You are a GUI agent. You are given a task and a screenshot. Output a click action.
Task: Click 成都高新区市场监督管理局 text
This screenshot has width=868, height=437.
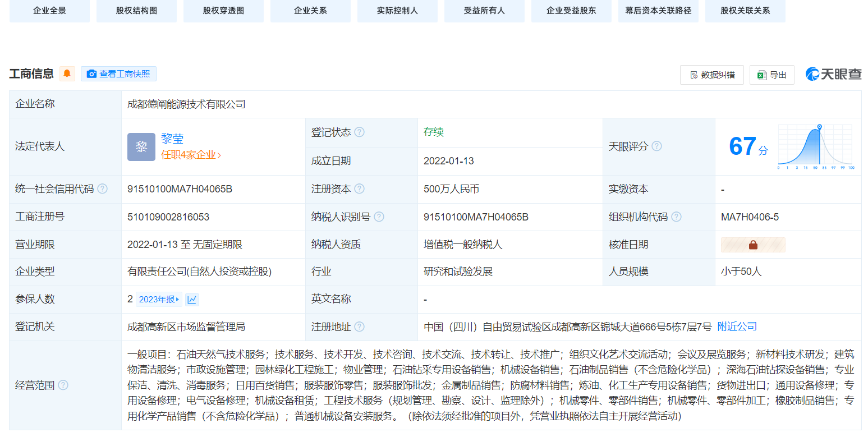point(186,327)
